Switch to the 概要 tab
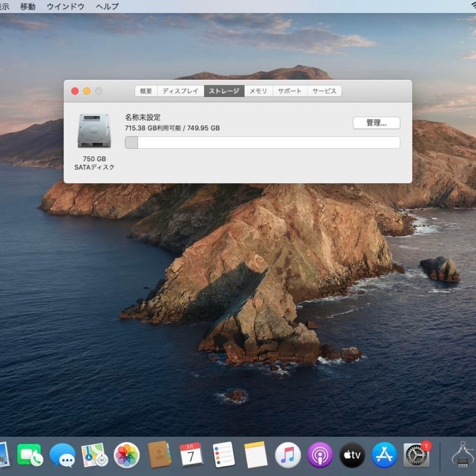476x476 pixels. pos(146,91)
